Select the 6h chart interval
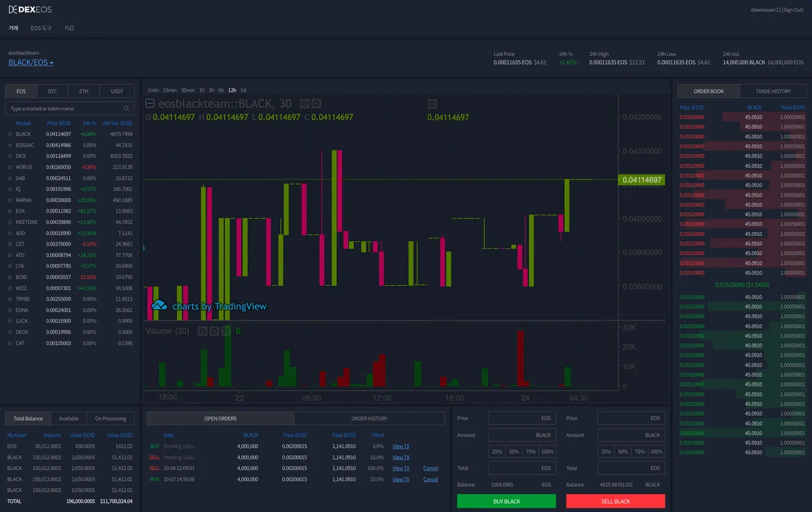Screen dimensions: 812x512 (x=221, y=90)
